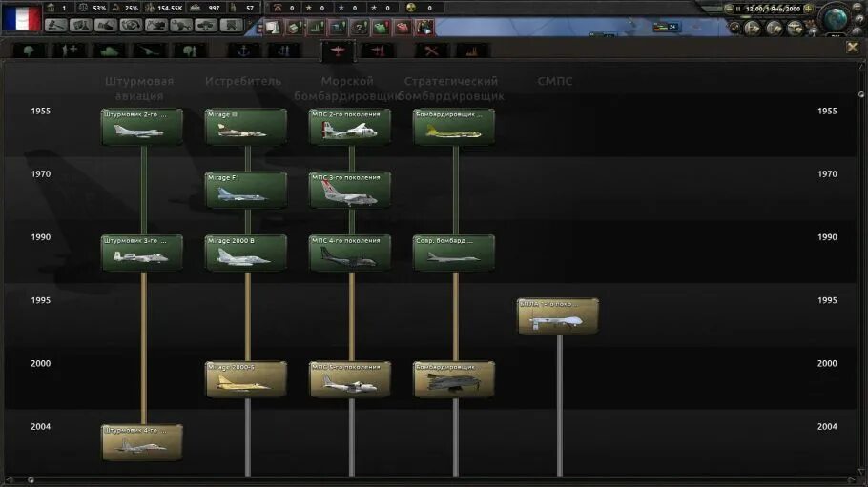Image resolution: width=868 pixels, height=487 pixels.
Task: Select the Штурмовик 3-го technology in 1990
Action: click(x=142, y=253)
